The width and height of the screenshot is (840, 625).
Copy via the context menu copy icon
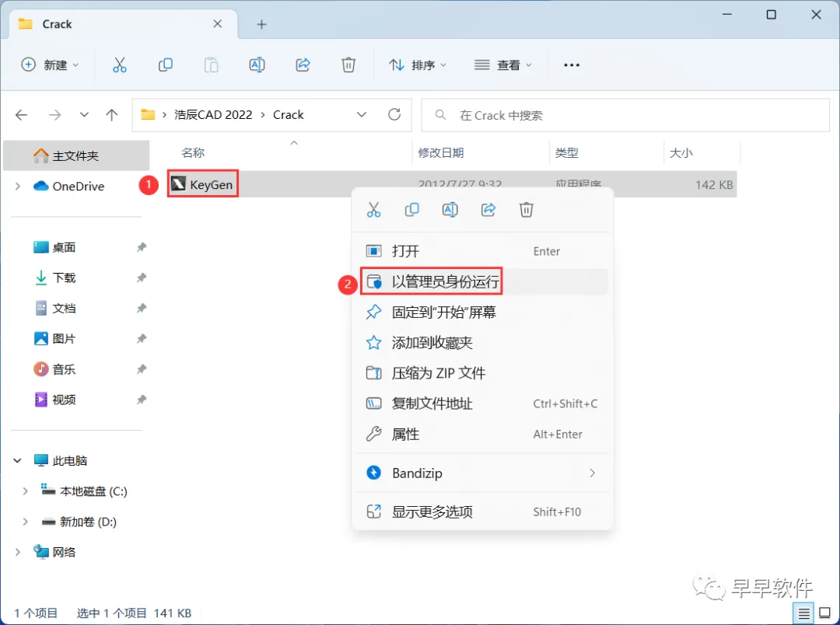pyautogui.click(x=411, y=210)
